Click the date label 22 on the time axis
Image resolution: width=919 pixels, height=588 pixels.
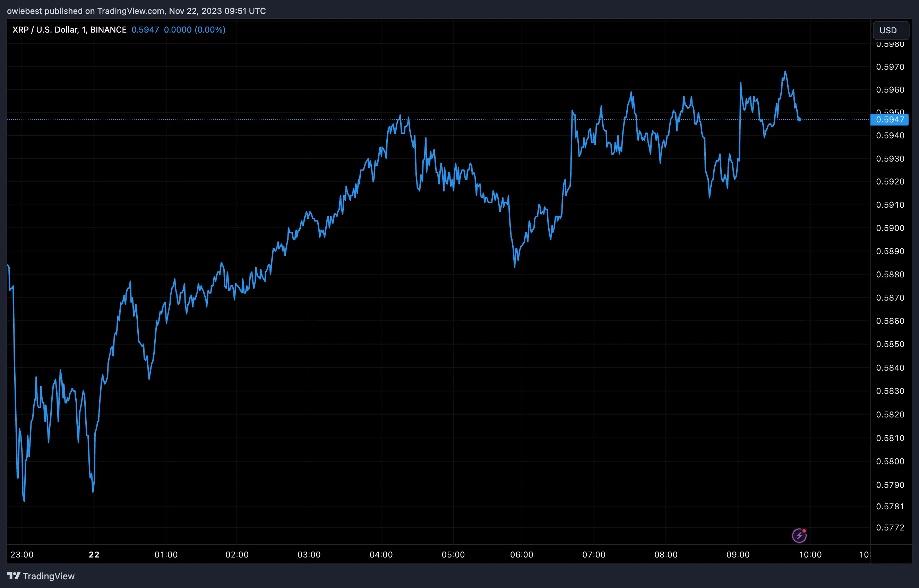pyautogui.click(x=94, y=555)
